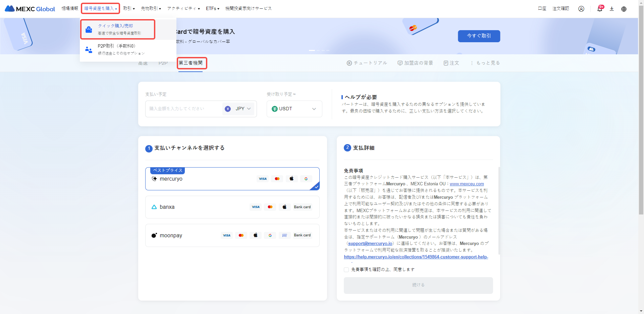Click the チュートリアル play icon
Image resolution: width=644 pixels, height=314 pixels.
pos(349,63)
